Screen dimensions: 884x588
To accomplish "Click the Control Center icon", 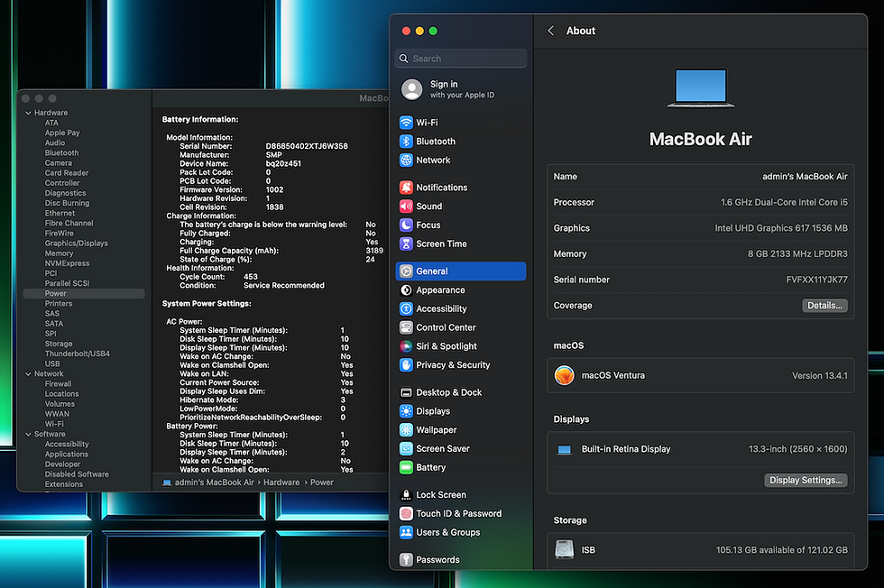I will (x=406, y=327).
